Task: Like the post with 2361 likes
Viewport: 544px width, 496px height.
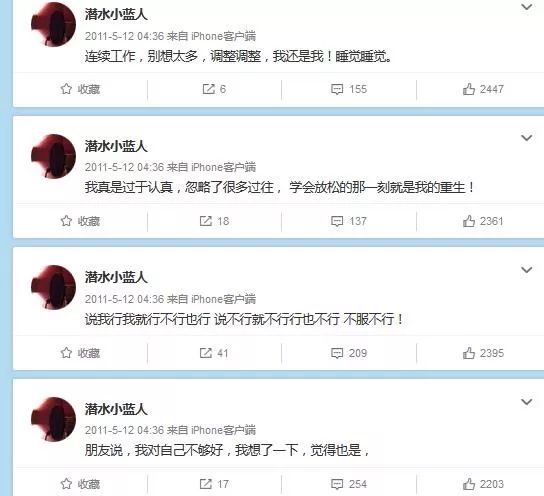Action: (x=483, y=221)
